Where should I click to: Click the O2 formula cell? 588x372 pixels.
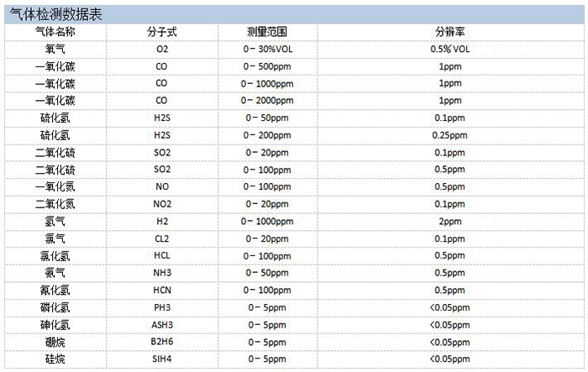(x=162, y=49)
